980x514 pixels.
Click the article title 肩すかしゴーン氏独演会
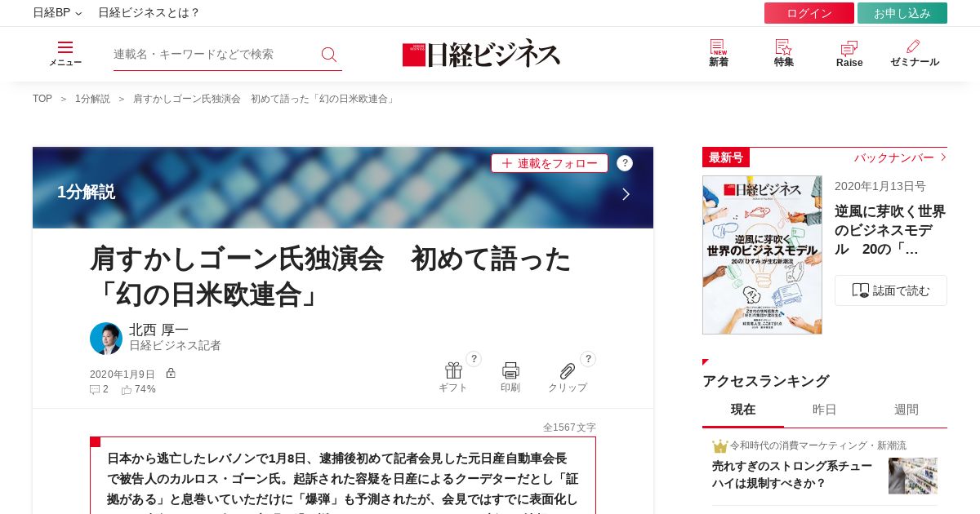click(x=331, y=277)
